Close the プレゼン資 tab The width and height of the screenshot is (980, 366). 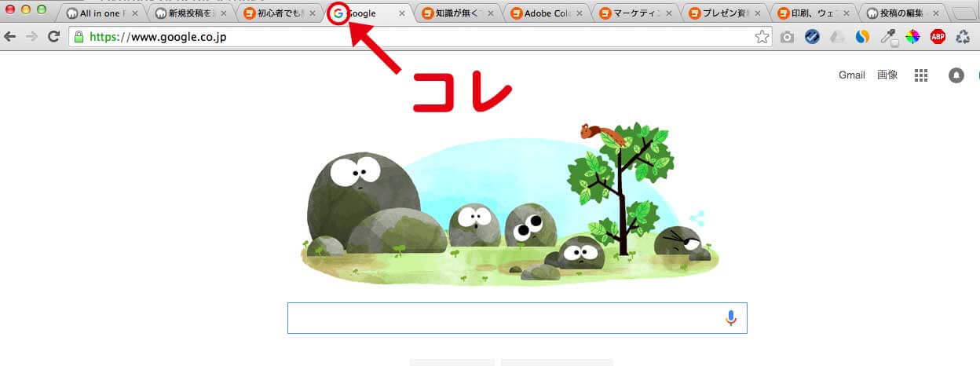pyautogui.click(x=757, y=13)
